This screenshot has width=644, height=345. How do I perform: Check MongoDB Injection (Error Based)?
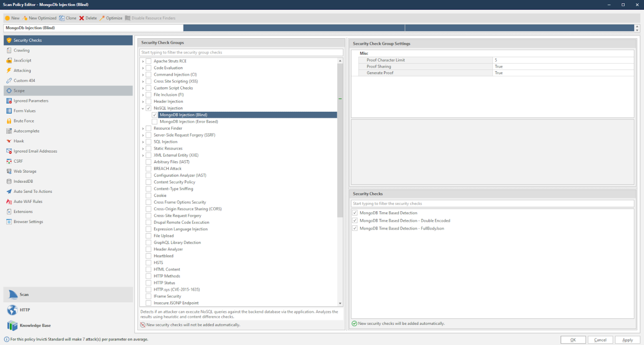155,121
